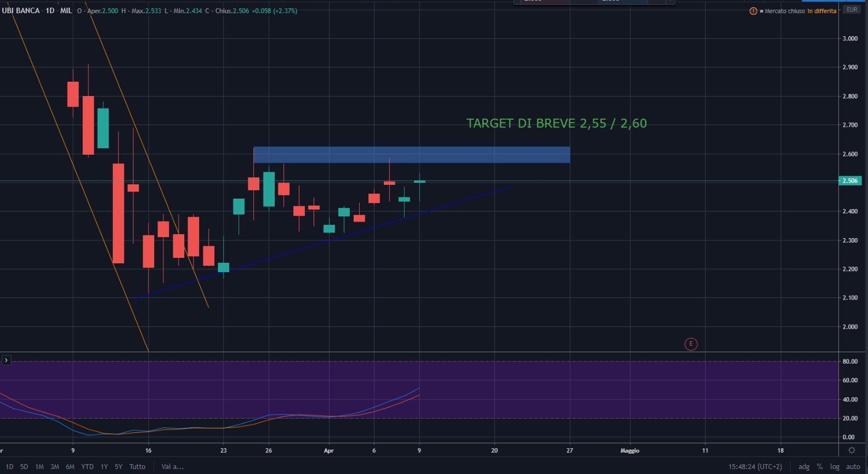Click the Apr label on time axis

[328, 450]
